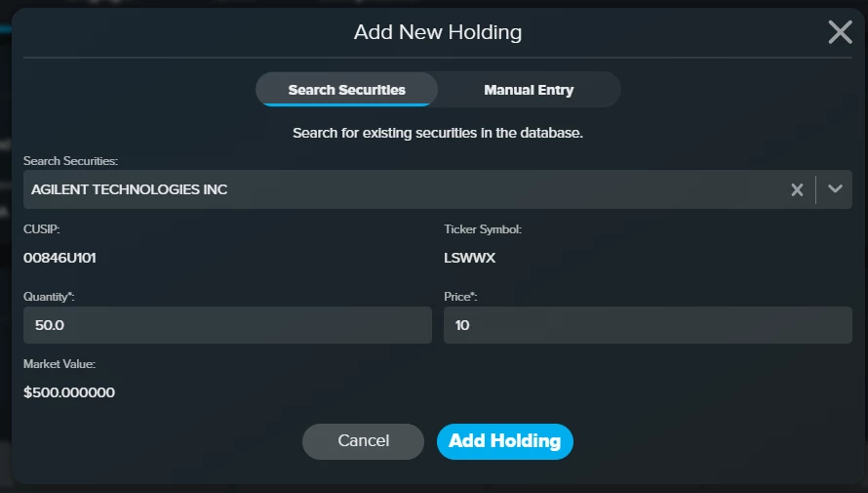
Task: Click the Cancel button
Action: pos(363,441)
